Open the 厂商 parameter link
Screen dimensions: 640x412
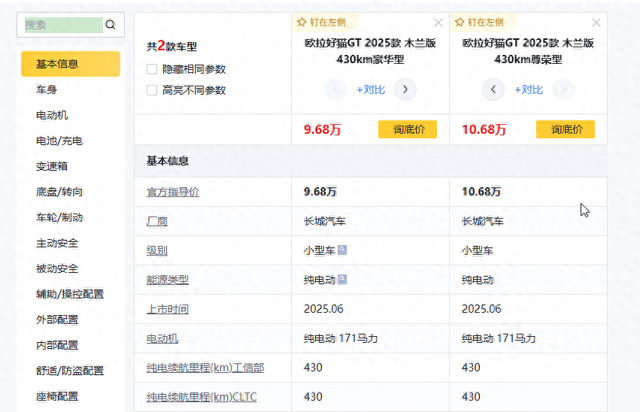[x=157, y=221]
